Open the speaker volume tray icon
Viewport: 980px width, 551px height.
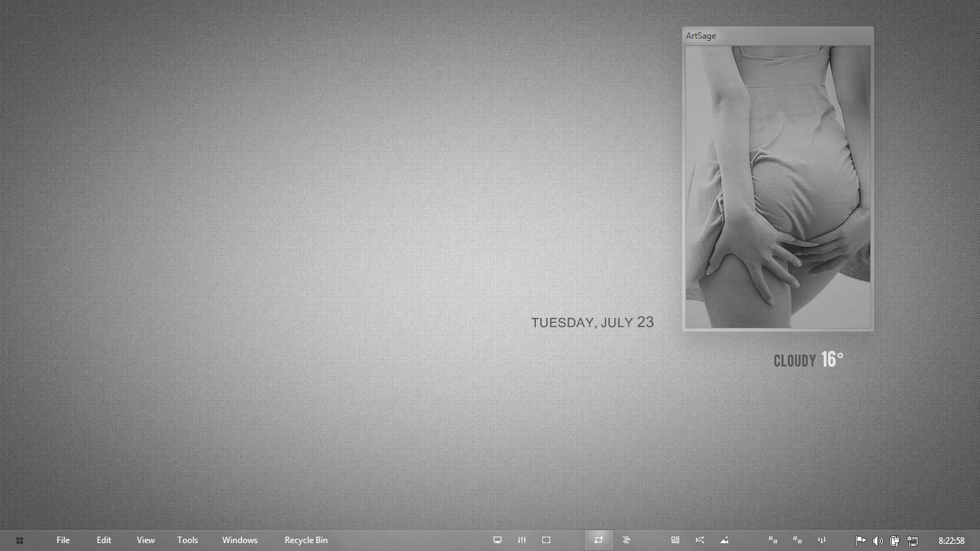pyautogui.click(x=877, y=541)
